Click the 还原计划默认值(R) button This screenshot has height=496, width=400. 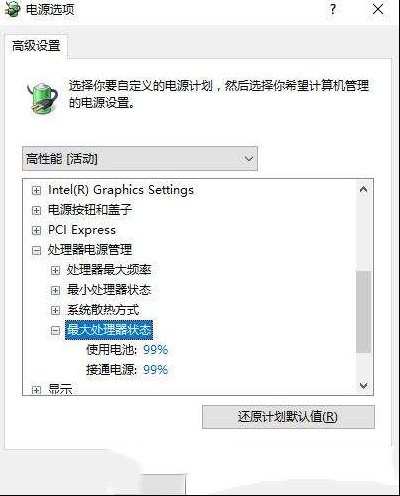point(288,417)
